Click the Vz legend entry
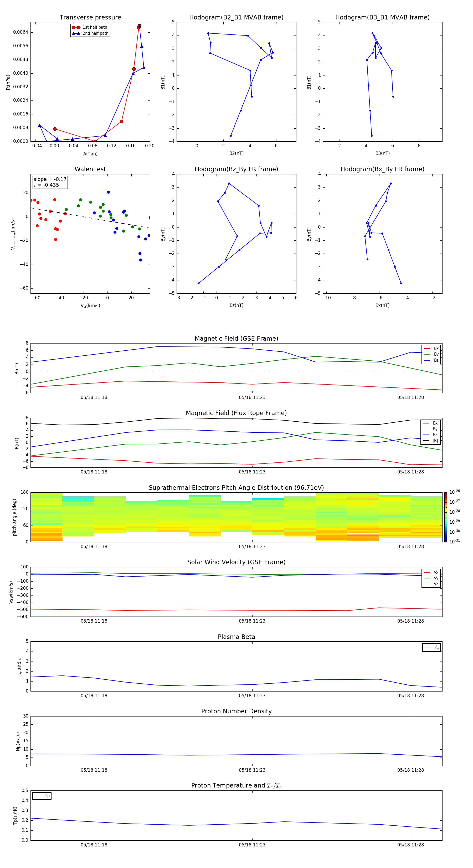Viewport: 473px width, 868px height. click(x=431, y=584)
